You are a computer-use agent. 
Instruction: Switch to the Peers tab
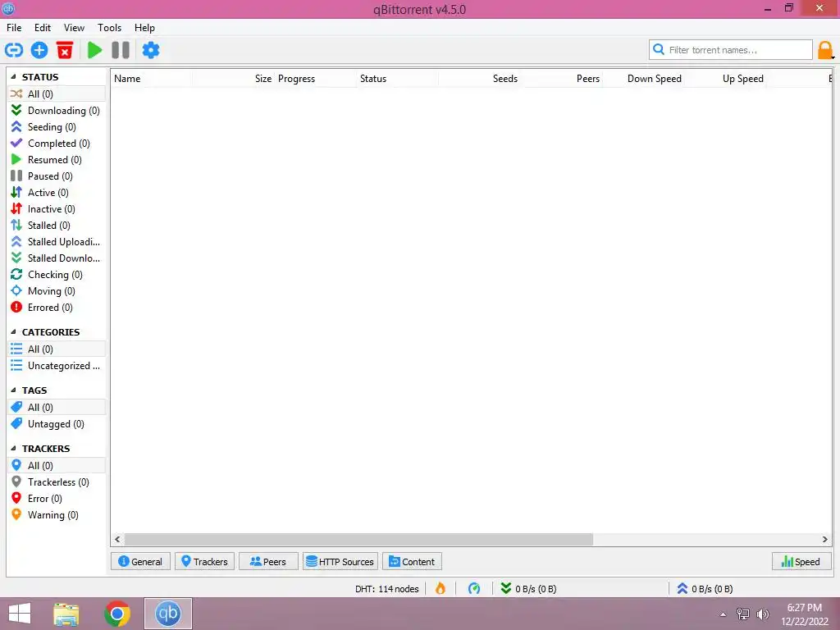(x=268, y=561)
